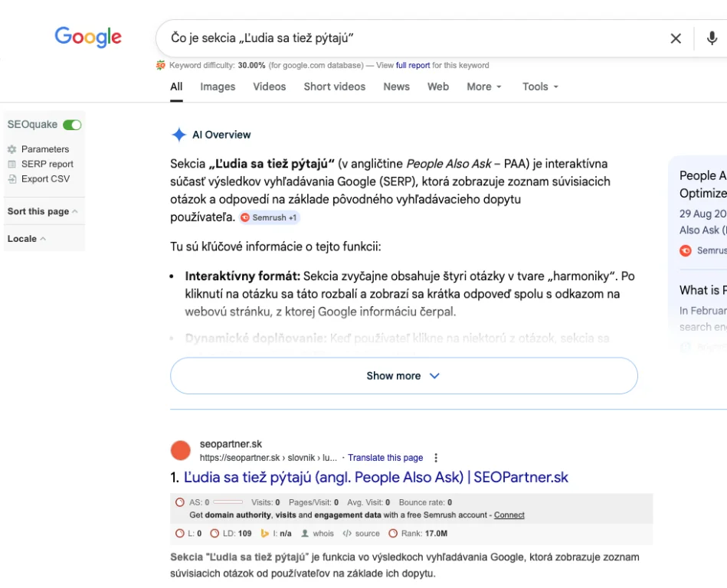The image size is (727, 588).
Task: Click the Semrush +1 source chip
Action: [x=269, y=217]
